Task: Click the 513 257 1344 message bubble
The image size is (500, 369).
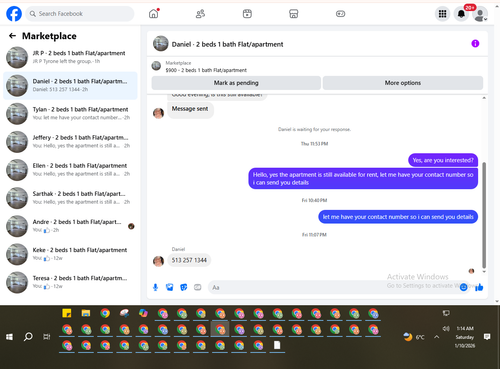Action: coord(189,260)
